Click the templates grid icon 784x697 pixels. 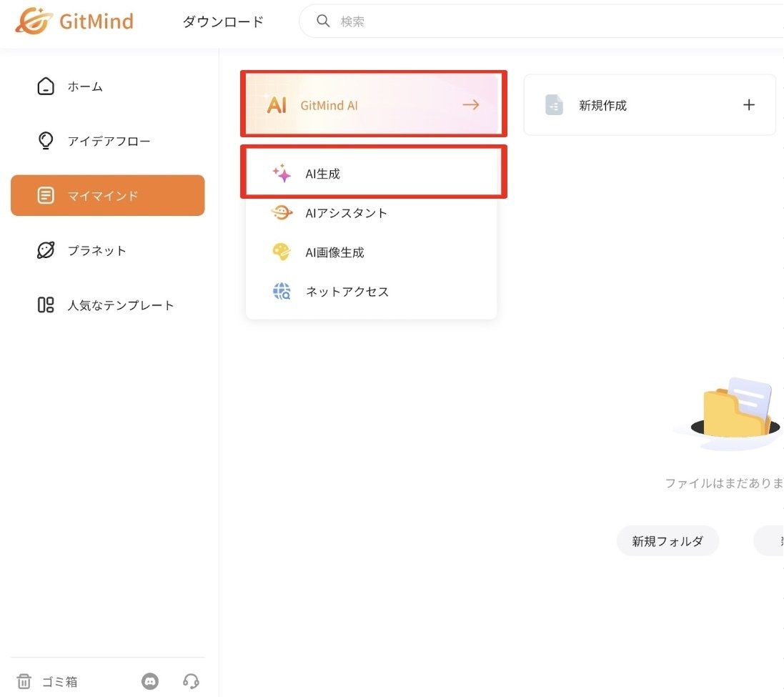[x=46, y=305]
